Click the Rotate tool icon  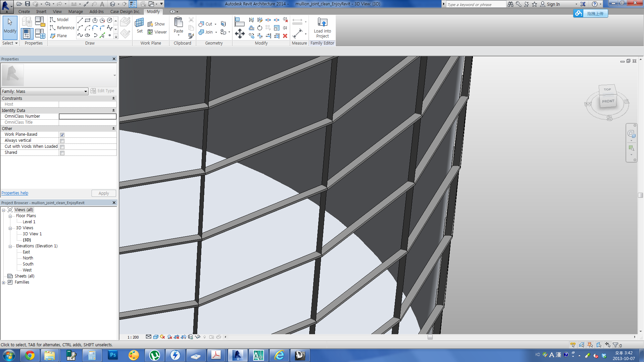click(x=260, y=28)
